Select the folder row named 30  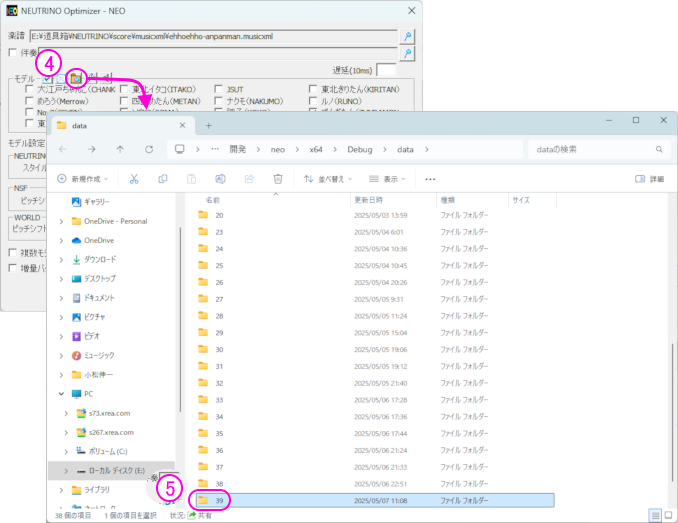(x=375, y=350)
